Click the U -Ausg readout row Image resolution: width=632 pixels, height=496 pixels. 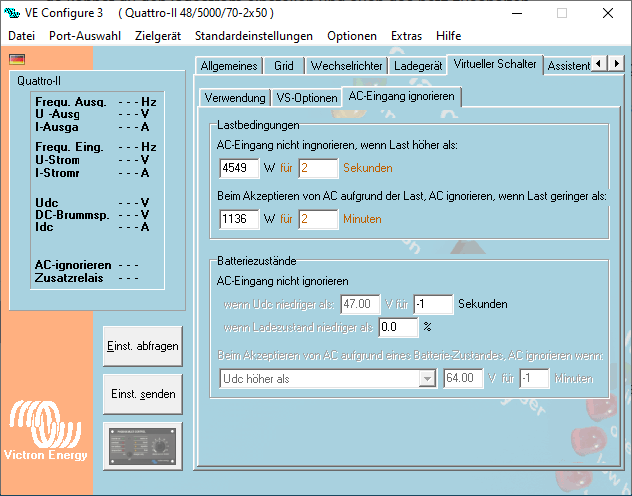coord(92,114)
